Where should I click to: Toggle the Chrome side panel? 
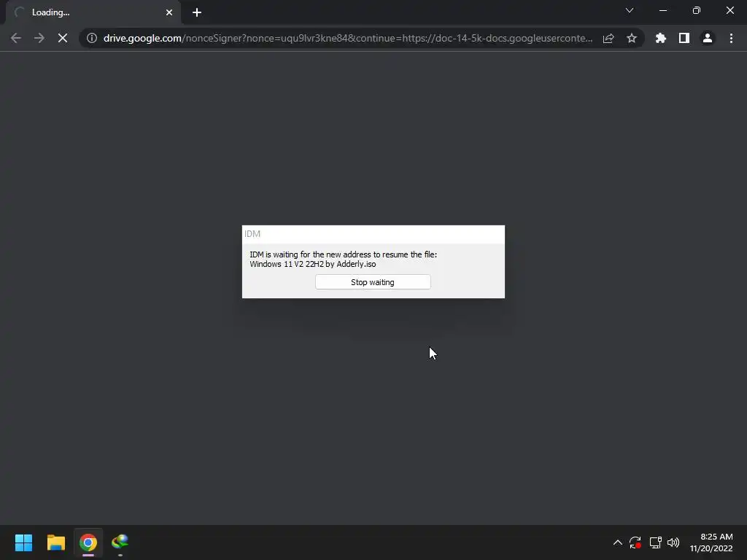point(684,38)
